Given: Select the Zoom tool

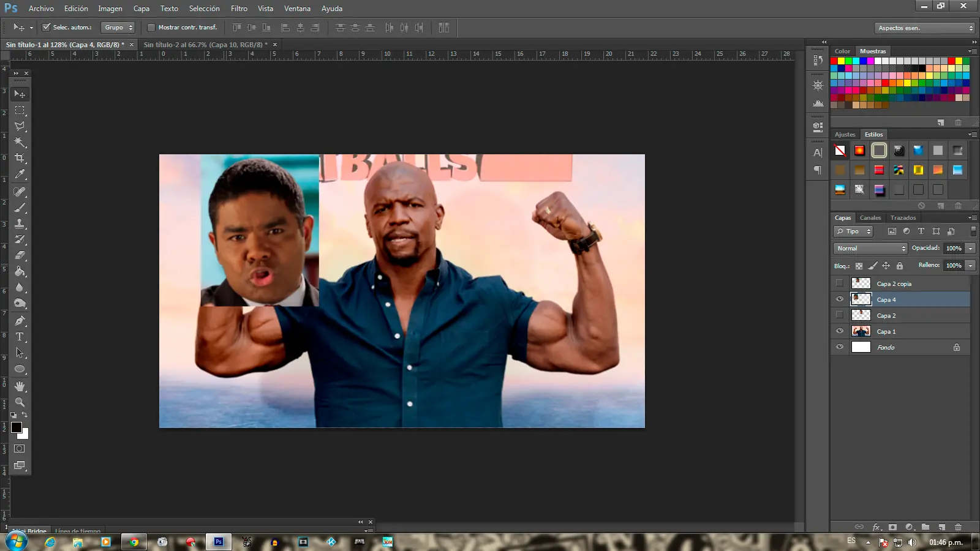Looking at the screenshot, I should 20,402.
